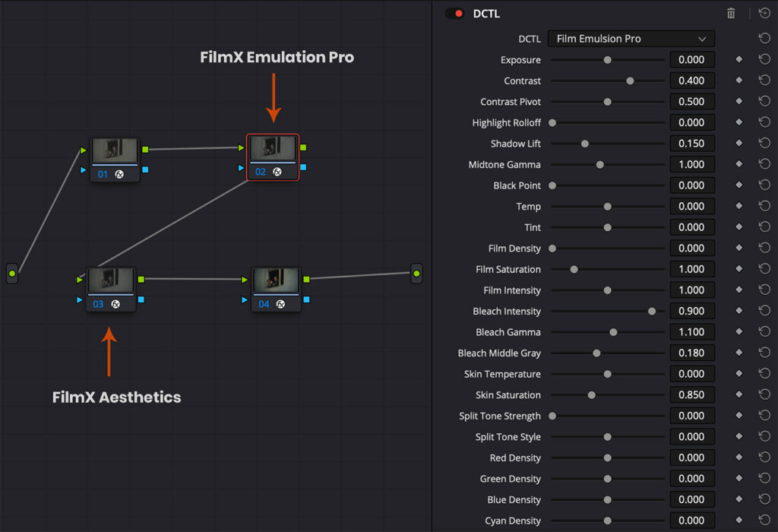Reset the Split Tone Strength parameter
The image size is (778, 532).
tap(764, 416)
